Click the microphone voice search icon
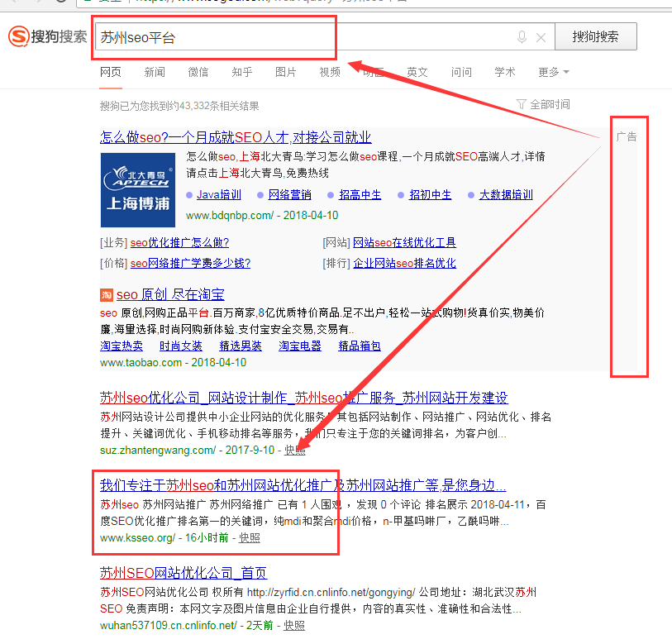Viewport: 672px width, 644px height. 522,37
